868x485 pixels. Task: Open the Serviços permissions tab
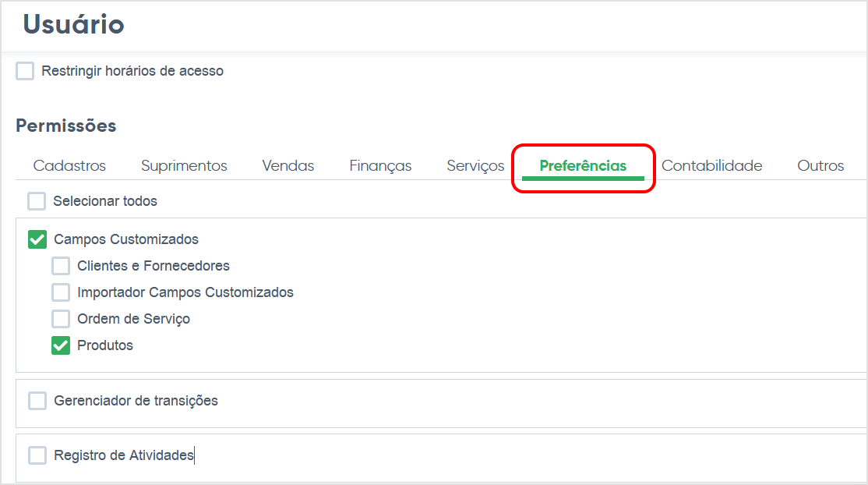475,166
